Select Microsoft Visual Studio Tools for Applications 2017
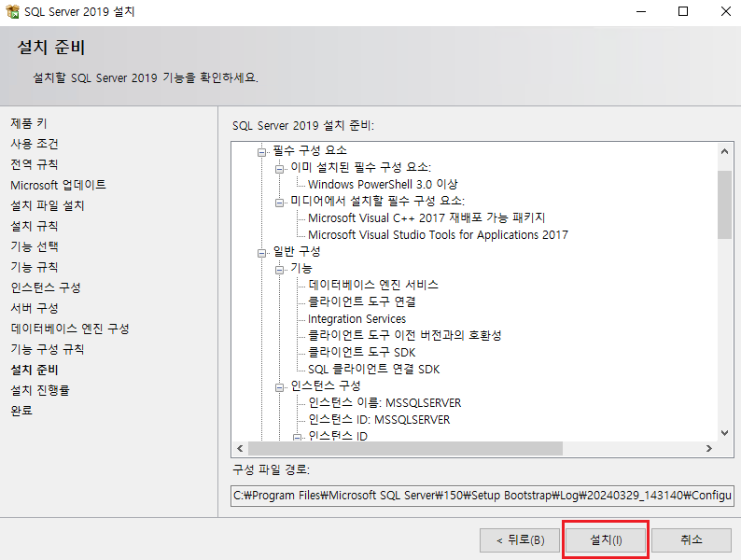741x560 pixels. 438,235
